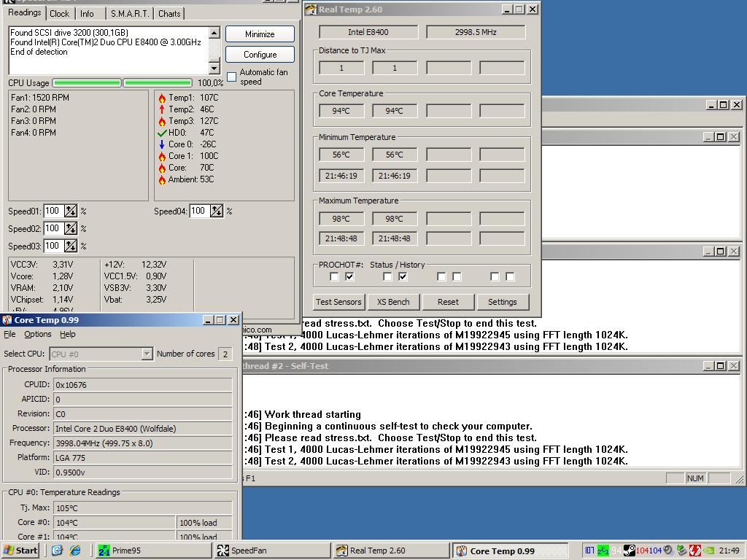
Task: Toggle the first checked PROCHOT# checkbox
Action: pyautogui.click(x=349, y=276)
